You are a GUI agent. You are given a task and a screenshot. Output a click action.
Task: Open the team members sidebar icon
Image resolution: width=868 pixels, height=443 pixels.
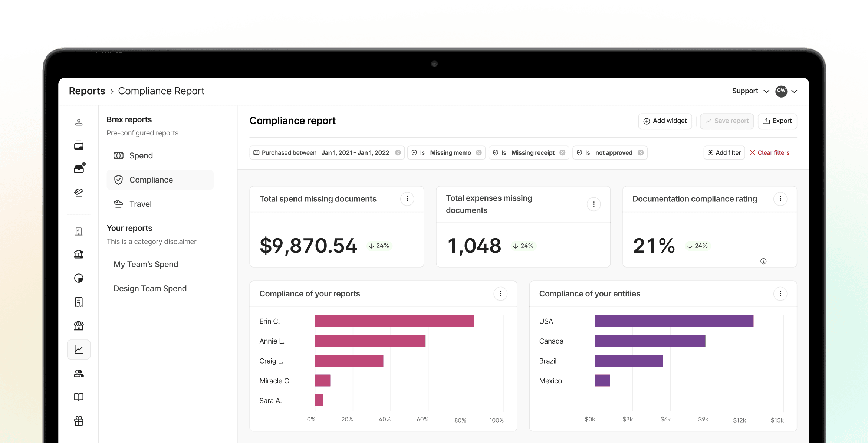point(79,374)
